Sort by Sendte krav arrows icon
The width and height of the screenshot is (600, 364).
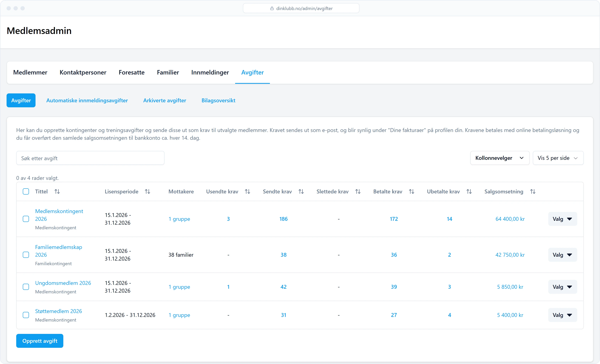pos(301,192)
